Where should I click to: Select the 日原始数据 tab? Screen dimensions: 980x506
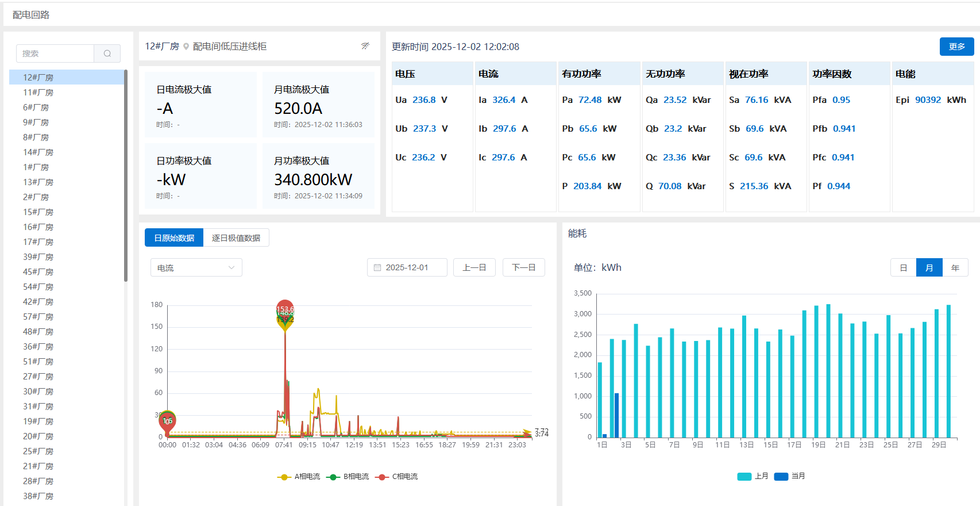point(174,238)
